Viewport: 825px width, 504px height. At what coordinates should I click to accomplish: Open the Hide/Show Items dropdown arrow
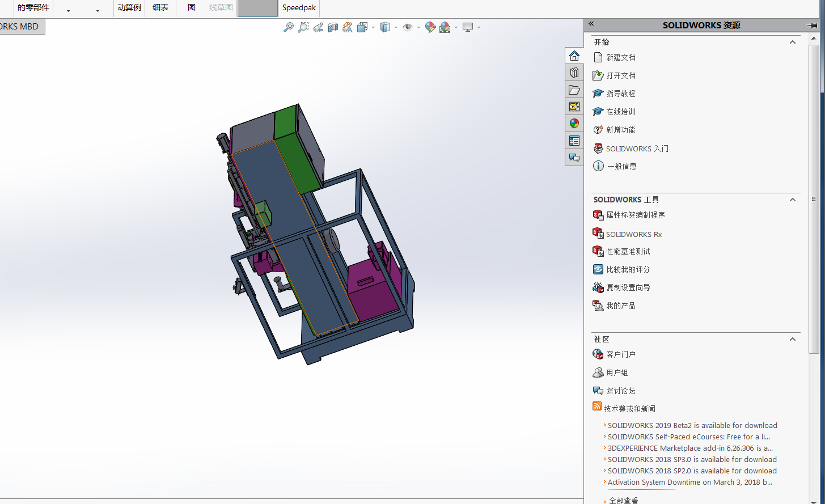click(x=418, y=27)
